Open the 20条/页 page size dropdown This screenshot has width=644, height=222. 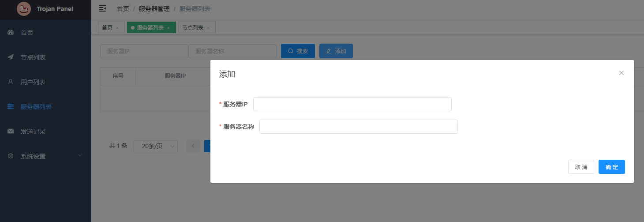[x=155, y=146]
